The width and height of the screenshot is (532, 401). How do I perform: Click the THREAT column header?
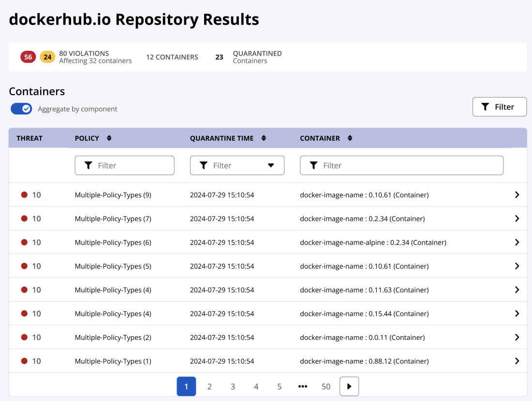tap(30, 138)
